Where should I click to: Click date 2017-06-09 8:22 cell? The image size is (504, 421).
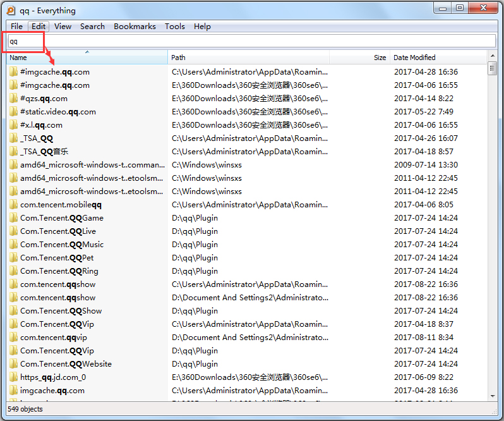coord(424,377)
